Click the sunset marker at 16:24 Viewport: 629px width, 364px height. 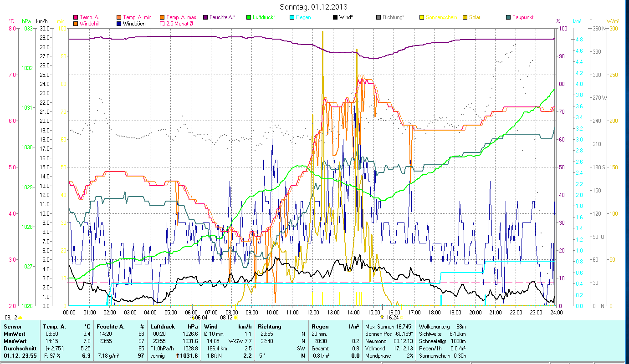click(382, 317)
